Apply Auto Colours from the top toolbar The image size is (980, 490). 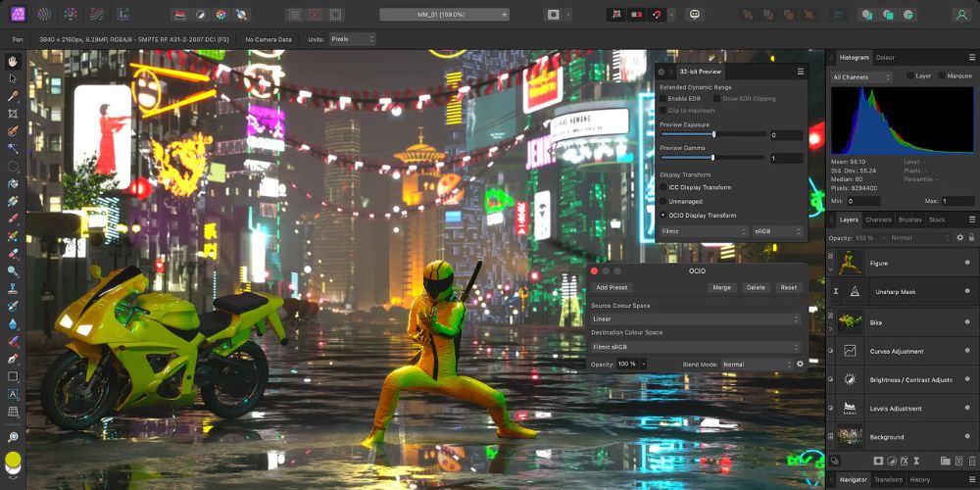[x=220, y=14]
